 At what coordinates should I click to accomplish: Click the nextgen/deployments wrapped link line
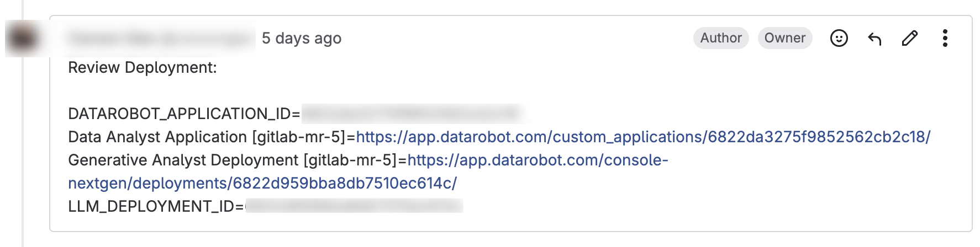pyautogui.click(x=262, y=183)
